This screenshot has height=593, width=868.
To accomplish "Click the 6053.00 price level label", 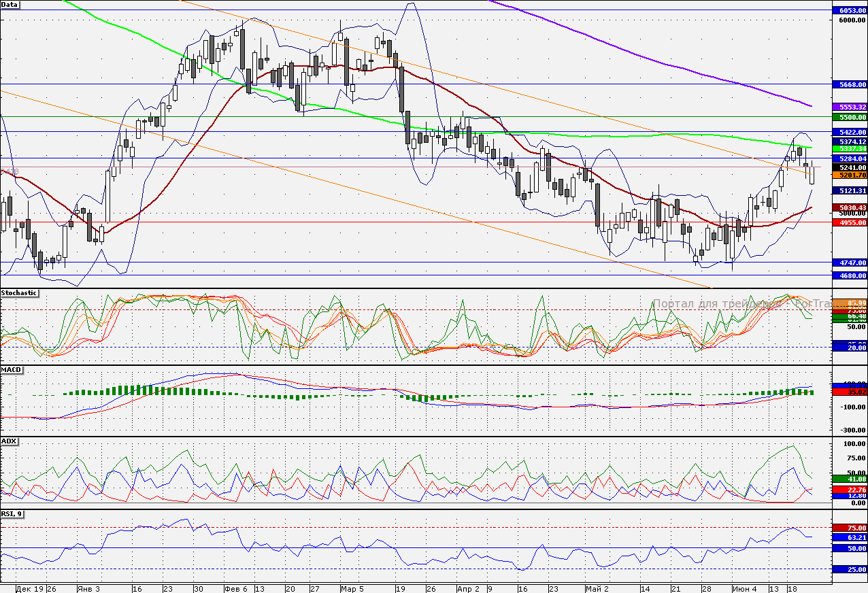I will point(850,11).
